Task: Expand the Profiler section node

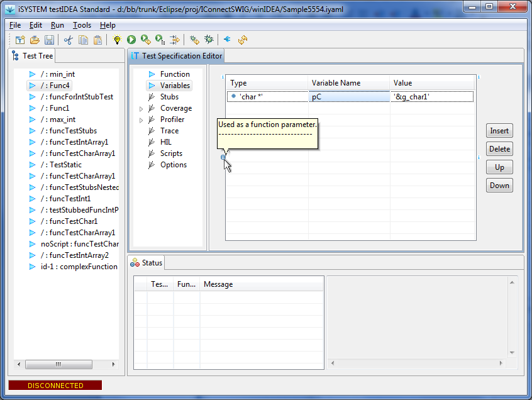Action: pos(141,120)
